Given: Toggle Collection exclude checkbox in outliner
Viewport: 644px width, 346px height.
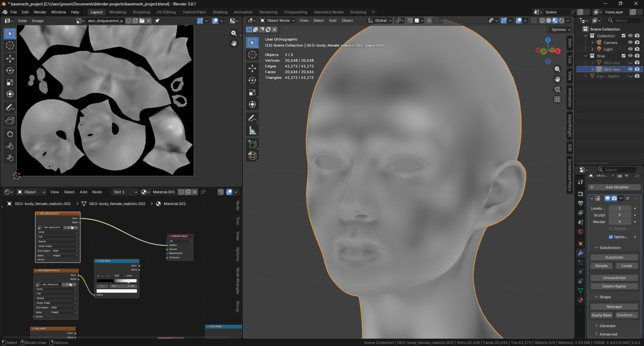Looking at the screenshot, I should tap(623, 36).
